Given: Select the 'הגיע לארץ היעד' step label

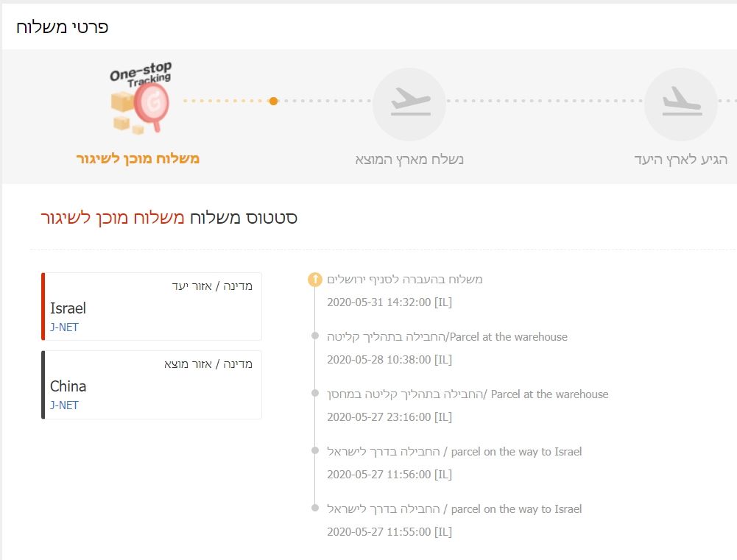Looking at the screenshot, I should click(680, 159).
